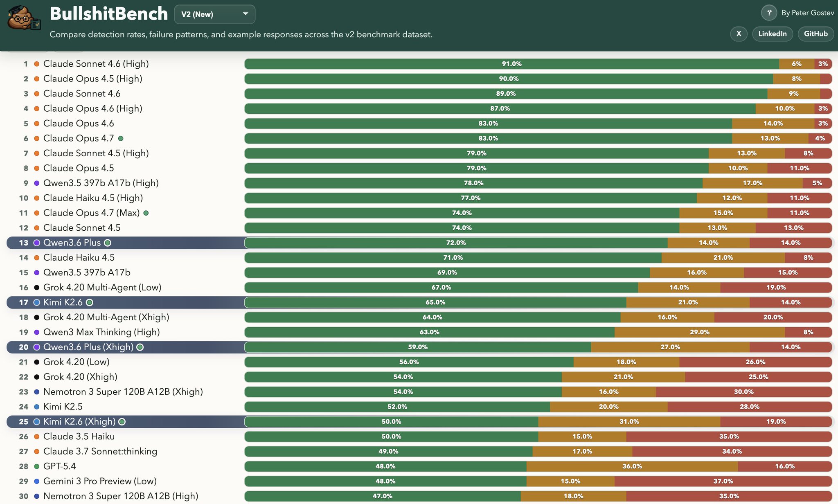Open the X social link
This screenshot has width=838, height=504.
[739, 34]
